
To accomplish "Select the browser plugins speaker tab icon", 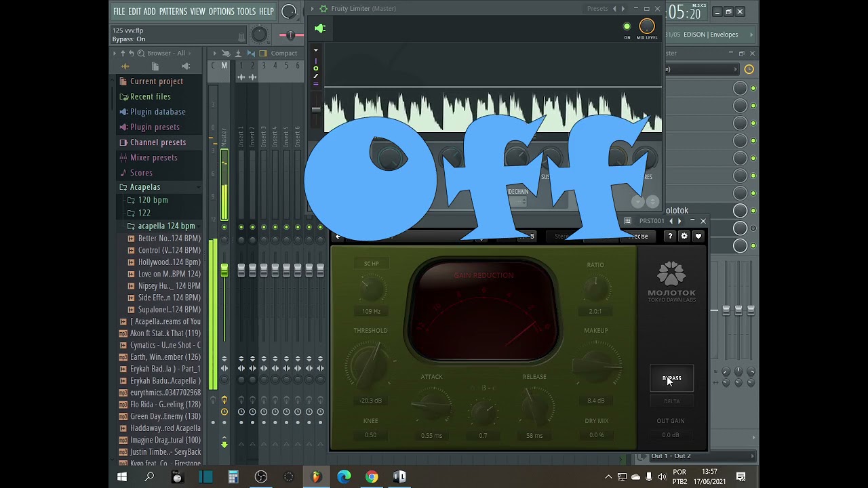I will (185, 66).
